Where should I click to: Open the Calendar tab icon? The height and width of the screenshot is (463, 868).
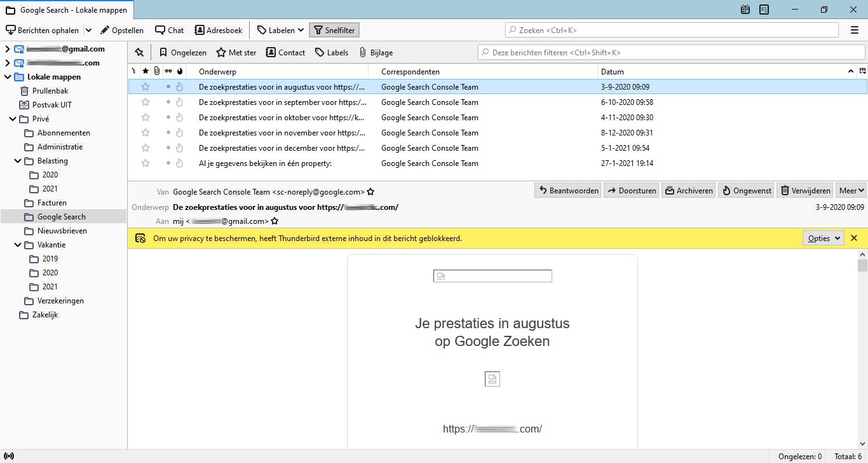coord(745,10)
